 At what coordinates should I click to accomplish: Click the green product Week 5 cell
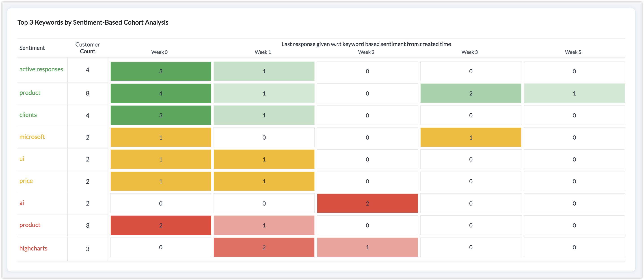click(574, 93)
